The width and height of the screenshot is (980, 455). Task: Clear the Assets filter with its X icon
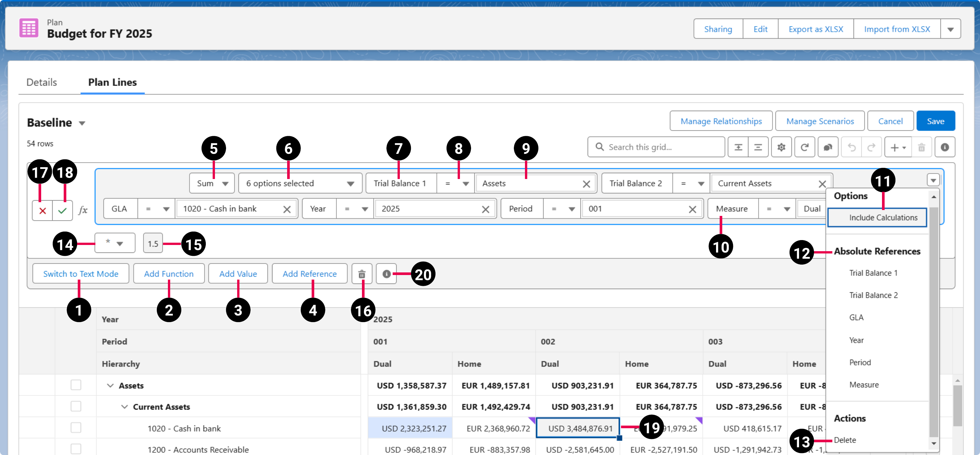[586, 183]
